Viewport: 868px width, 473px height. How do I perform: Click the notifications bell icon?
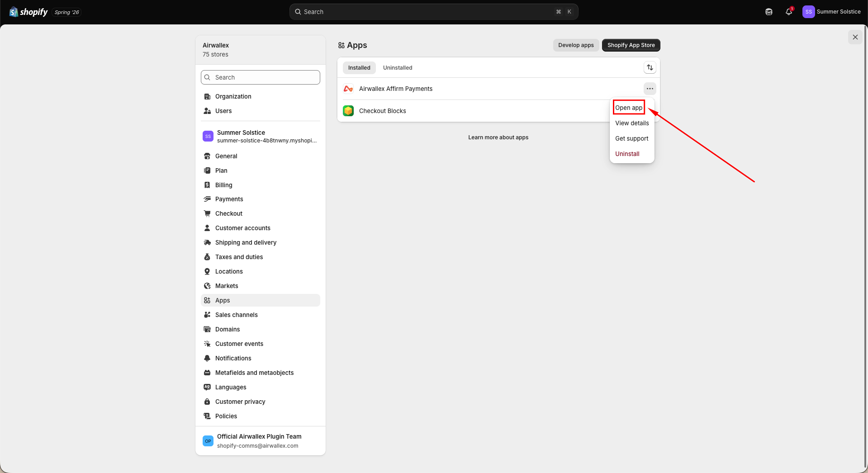tap(789, 12)
